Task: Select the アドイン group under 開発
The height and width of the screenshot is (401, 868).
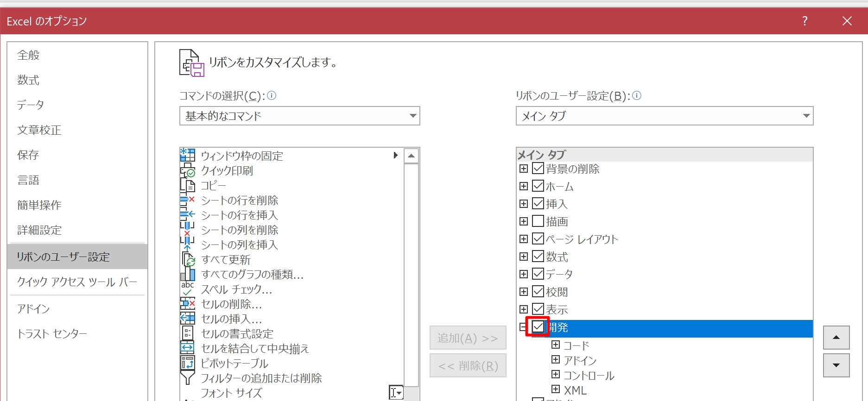Action: 580,360
